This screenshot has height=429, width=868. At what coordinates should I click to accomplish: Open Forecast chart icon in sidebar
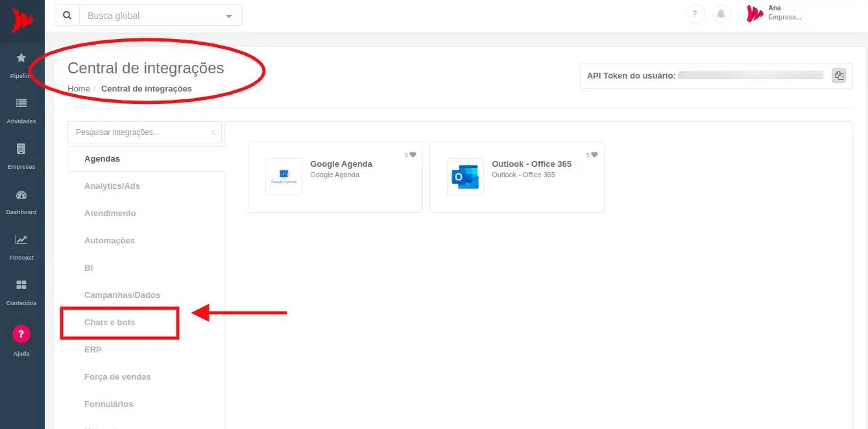[21, 240]
